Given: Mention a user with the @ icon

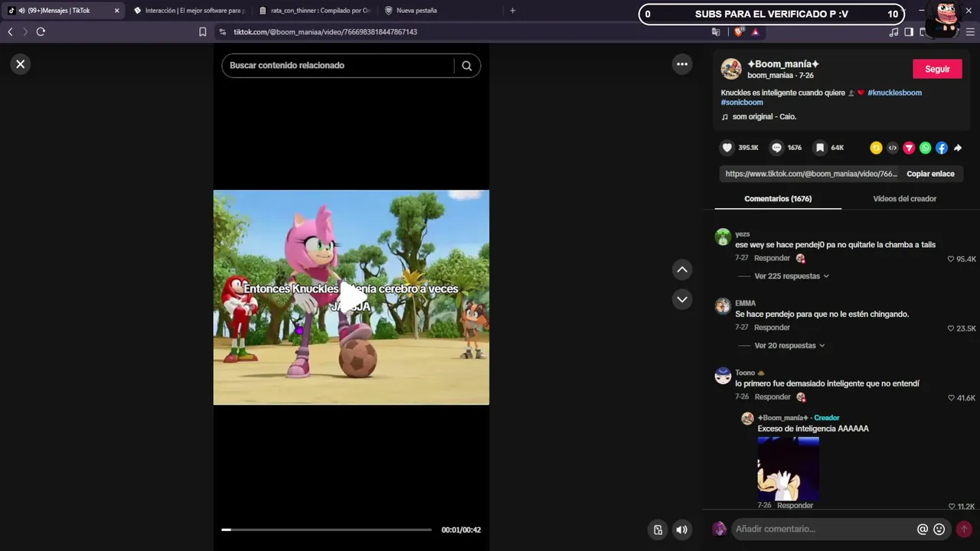Looking at the screenshot, I should [x=923, y=529].
